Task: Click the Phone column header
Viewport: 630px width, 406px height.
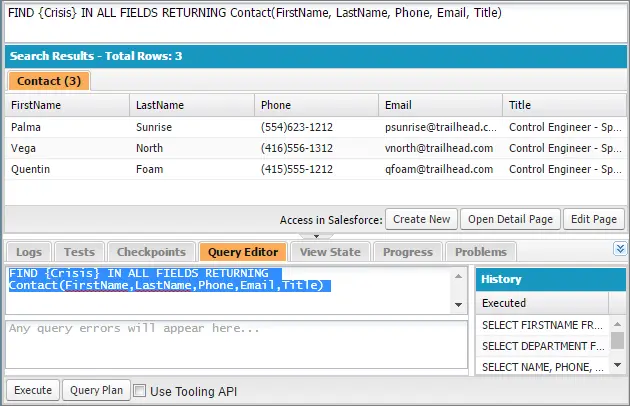Action: pyautogui.click(x=317, y=105)
